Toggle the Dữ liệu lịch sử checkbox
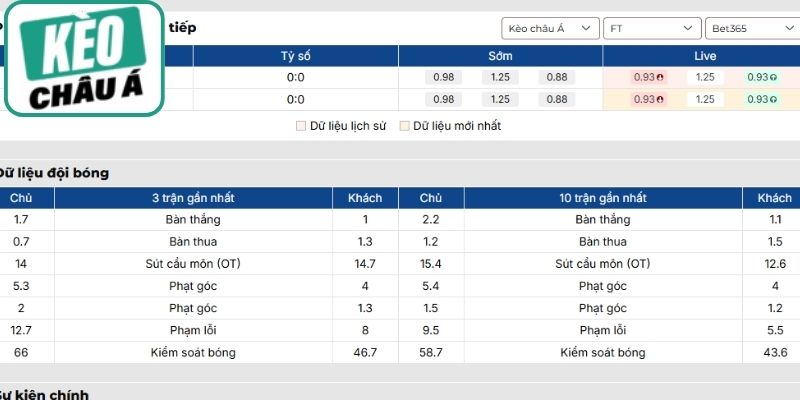Screen dimensions: 800x400 click(301, 126)
